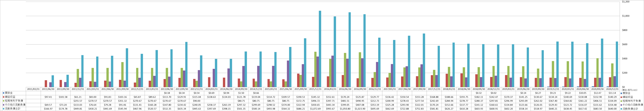Click the cyan bar for 2020/09/30
Image resolution: width=644 pixels, height=111 pixels.
point(602,63)
